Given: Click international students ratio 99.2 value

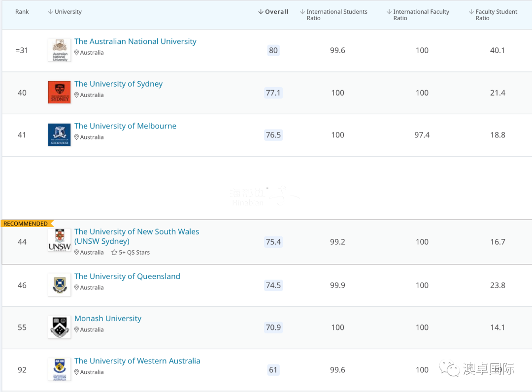Looking at the screenshot, I should coord(337,242).
